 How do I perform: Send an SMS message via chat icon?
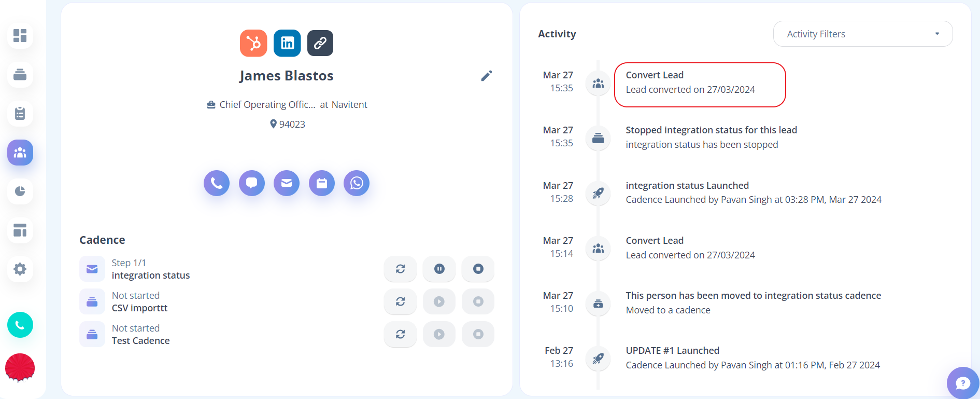(252, 183)
